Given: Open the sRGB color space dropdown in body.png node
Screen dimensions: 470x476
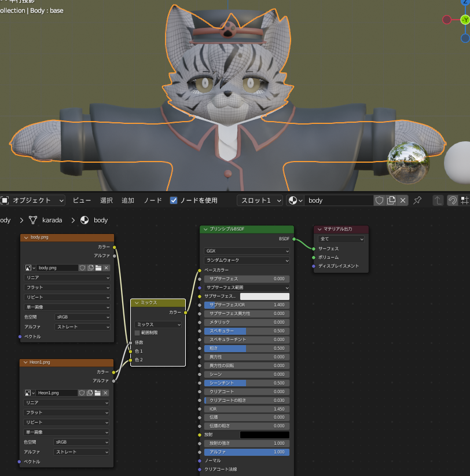Looking at the screenshot, I should point(82,317).
